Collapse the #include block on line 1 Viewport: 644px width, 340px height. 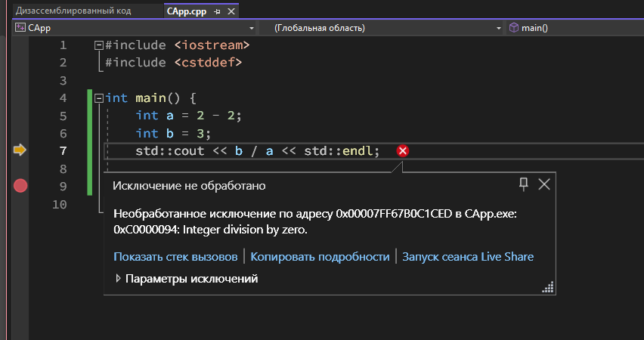(x=98, y=45)
